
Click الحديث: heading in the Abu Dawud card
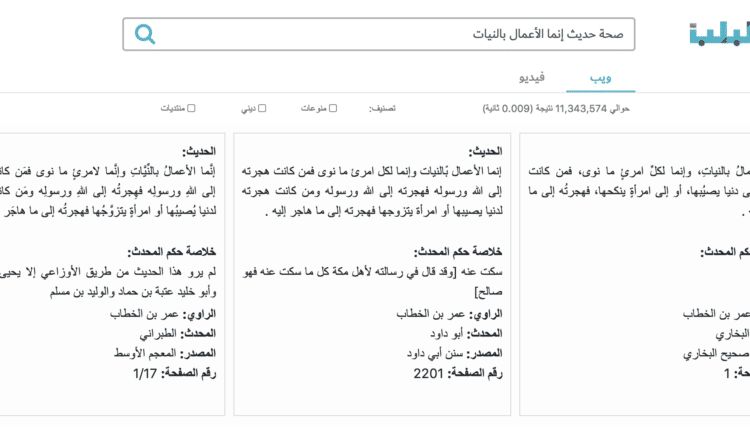[485, 152]
